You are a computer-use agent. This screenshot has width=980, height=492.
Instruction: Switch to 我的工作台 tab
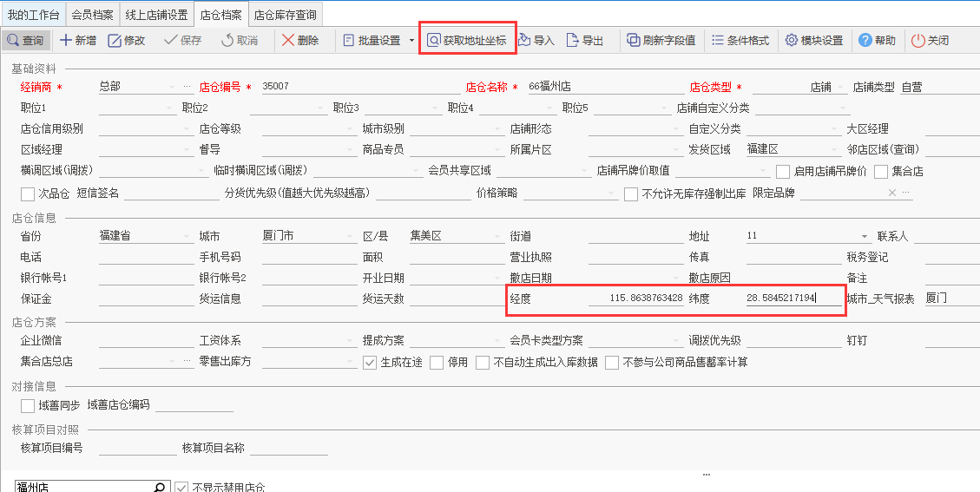pos(34,15)
